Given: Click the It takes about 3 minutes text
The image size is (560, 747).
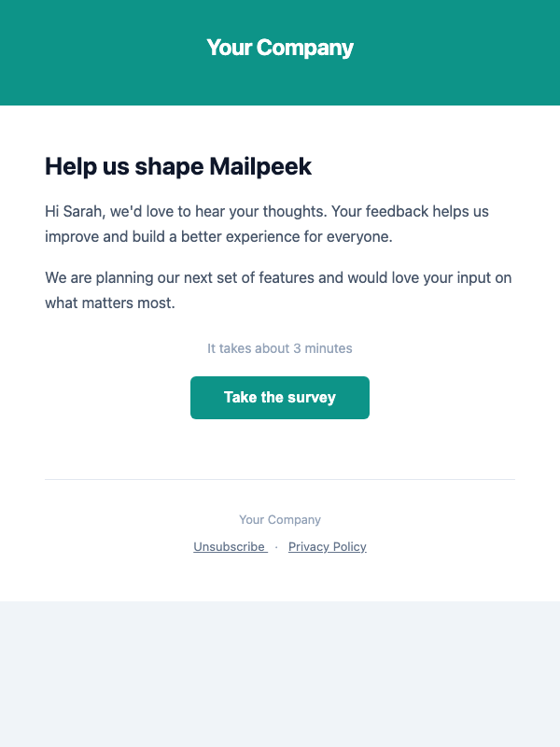Looking at the screenshot, I should tap(279, 347).
